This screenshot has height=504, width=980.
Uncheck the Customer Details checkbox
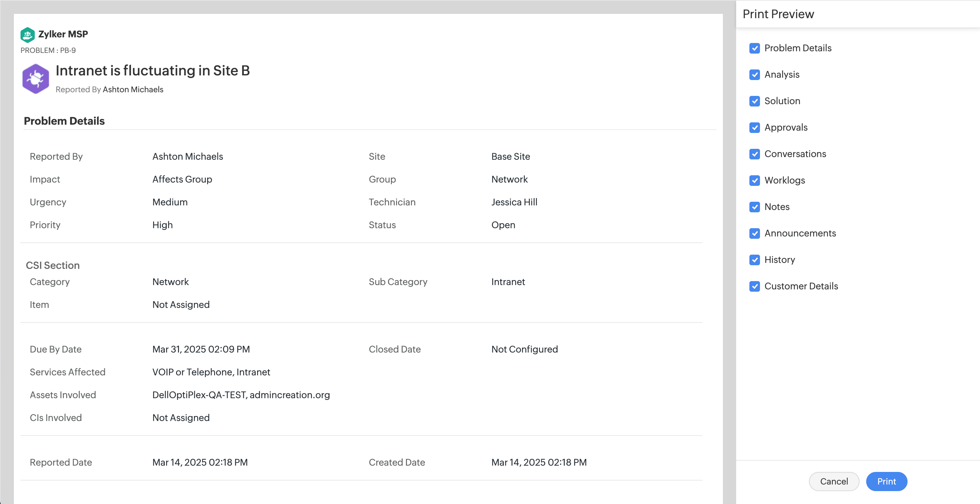pyautogui.click(x=754, y=286)
